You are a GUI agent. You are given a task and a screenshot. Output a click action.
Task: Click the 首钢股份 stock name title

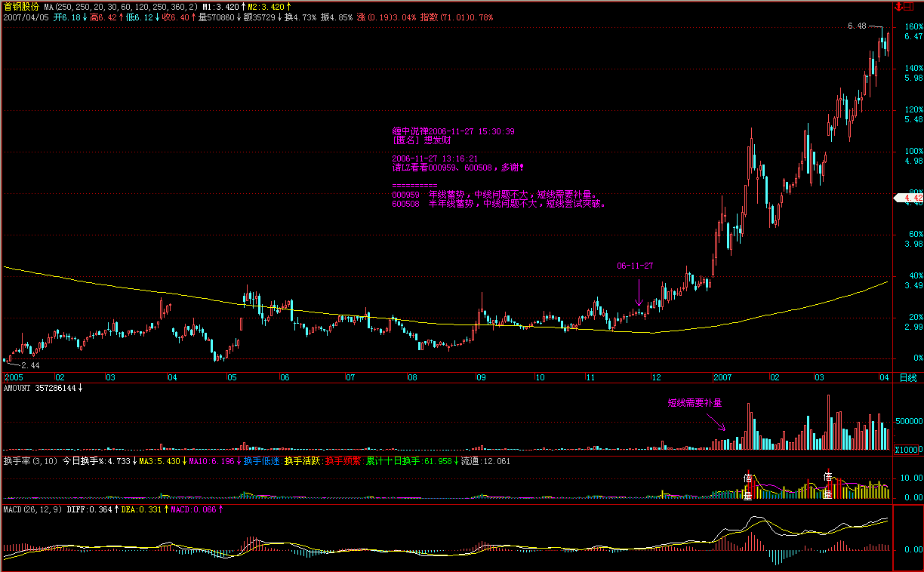(22, 7)
